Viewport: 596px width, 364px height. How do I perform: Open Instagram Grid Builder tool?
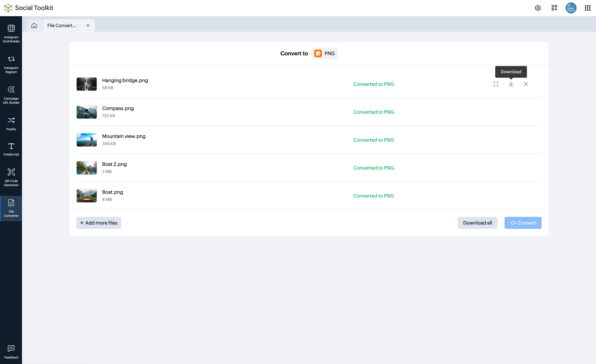click(x=11, y=34)
